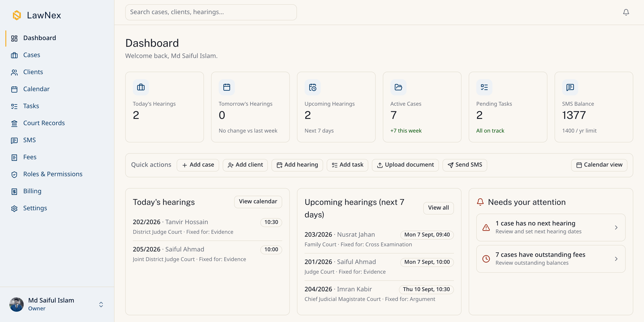Click the SMS Balance message icon
This screenshot has height=322, width=644.
pyautogui.click(x=570, y=87)
